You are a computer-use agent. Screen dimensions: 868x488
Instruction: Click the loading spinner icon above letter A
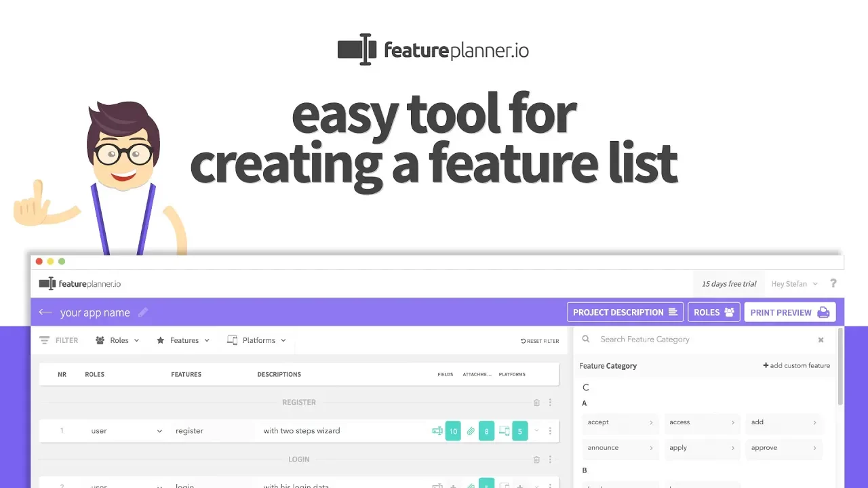(x=586, y=388)
